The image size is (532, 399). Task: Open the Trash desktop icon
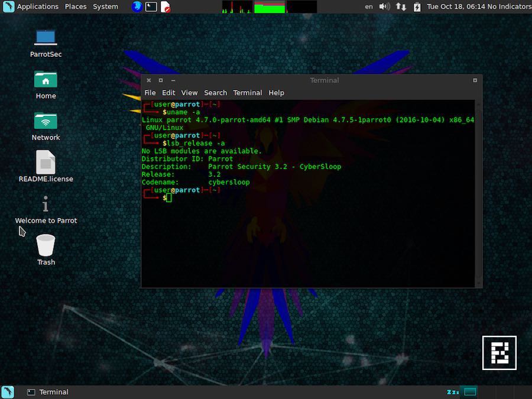(x=46, y=246)
